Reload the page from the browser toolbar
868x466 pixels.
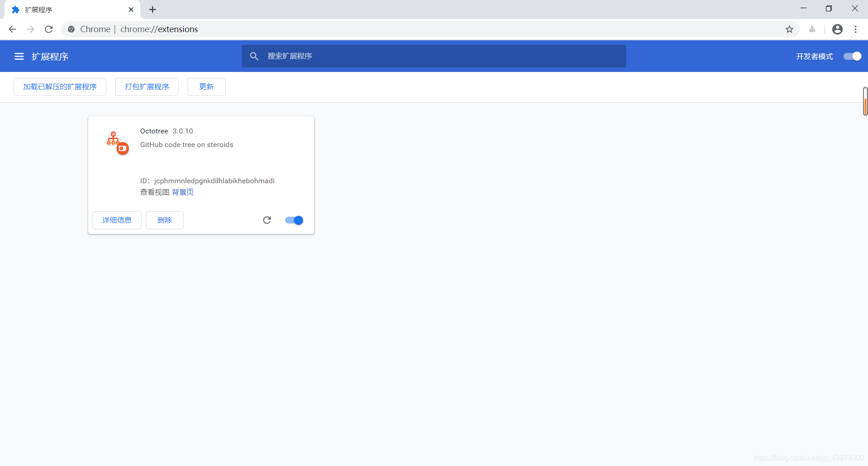pos(49,29)
